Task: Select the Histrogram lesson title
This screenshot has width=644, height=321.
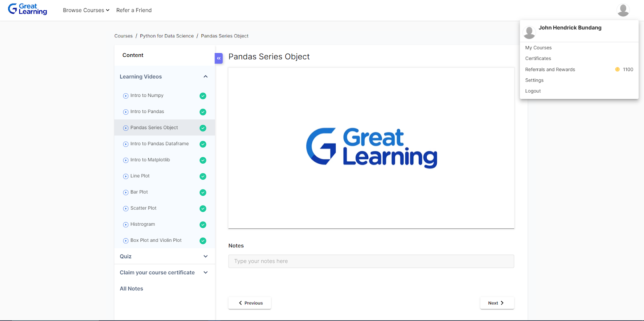Action: [142, 224]
